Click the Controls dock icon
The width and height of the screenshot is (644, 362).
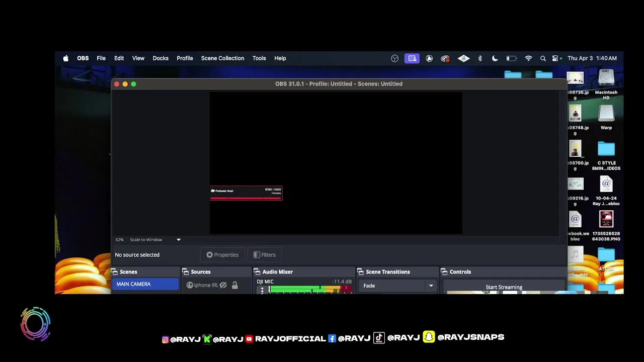pos(444,272)
